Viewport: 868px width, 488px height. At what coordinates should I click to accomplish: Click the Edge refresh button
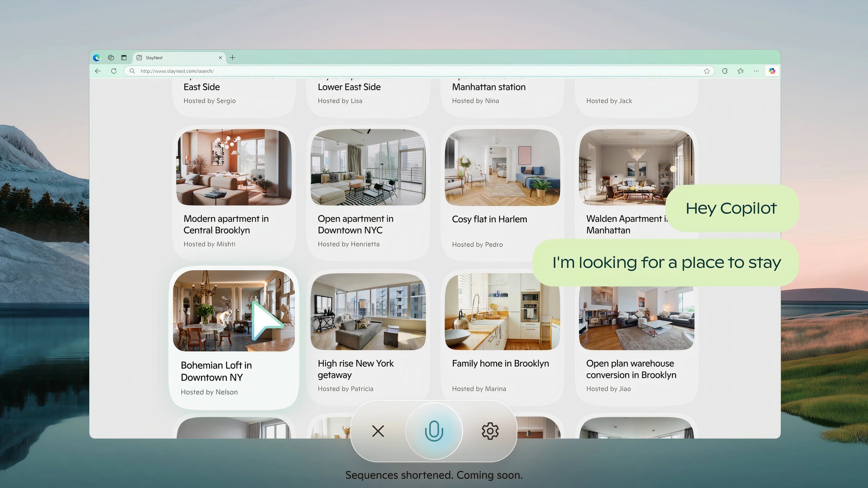point(113,71)
